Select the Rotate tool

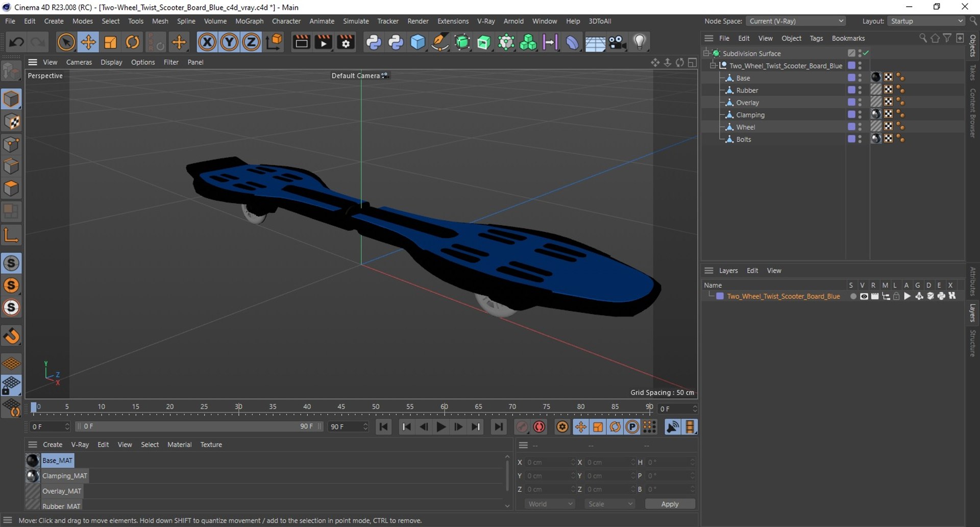coord(133,42)
